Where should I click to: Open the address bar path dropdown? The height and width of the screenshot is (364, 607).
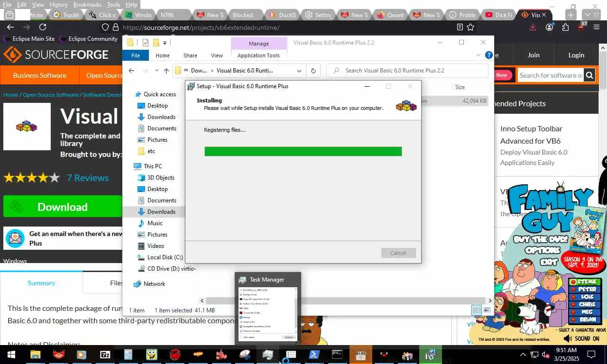click(299, 71)
